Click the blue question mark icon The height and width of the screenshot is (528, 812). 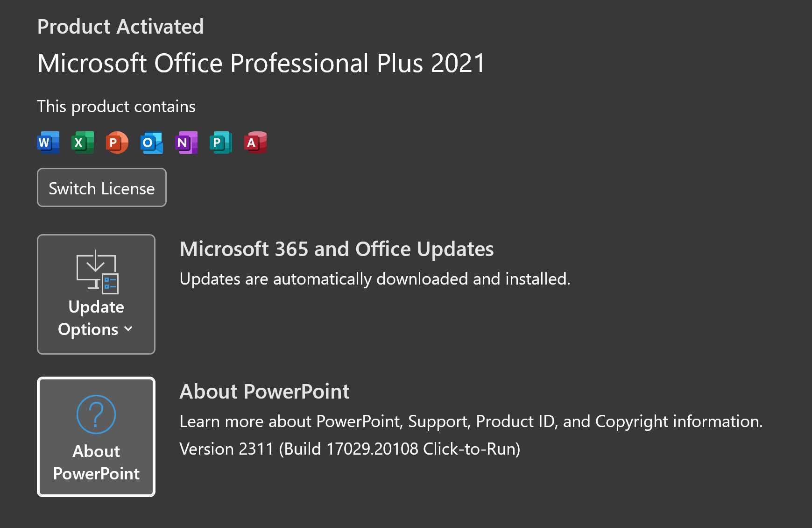coord(96,414)
